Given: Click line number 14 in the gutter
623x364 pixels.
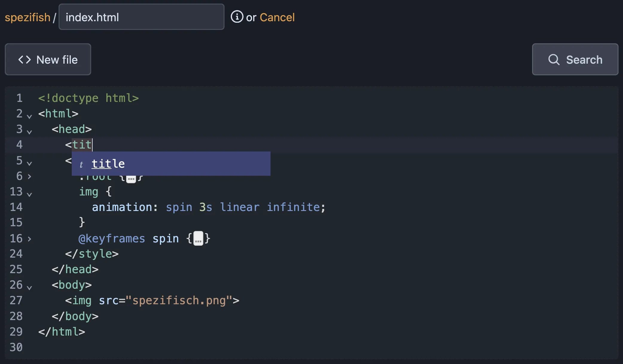Looking at the screenshot, I should [17, 207].
